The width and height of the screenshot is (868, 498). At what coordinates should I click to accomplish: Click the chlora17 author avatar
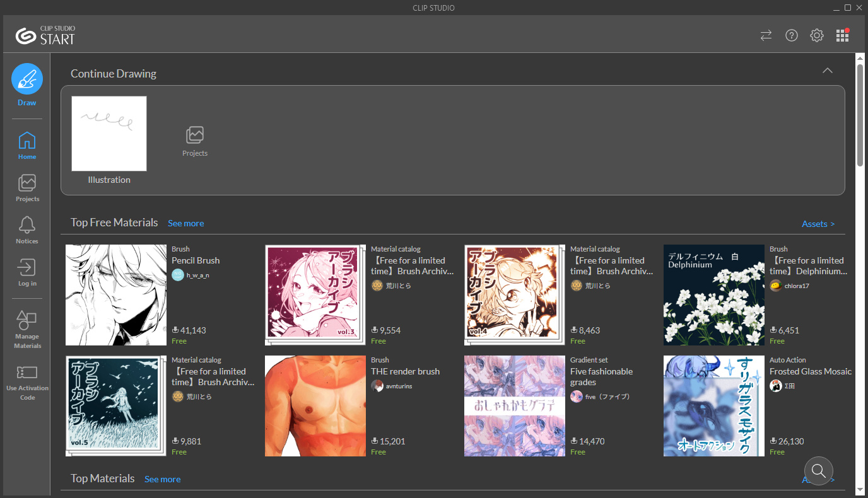point(776,286)
